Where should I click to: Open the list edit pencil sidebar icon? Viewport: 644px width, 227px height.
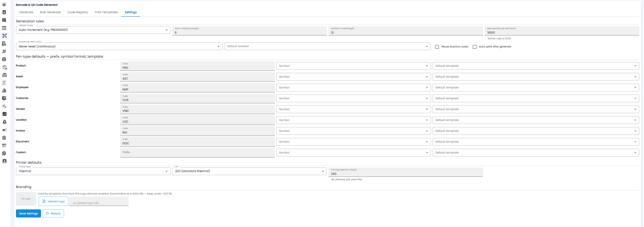point(4,106)
